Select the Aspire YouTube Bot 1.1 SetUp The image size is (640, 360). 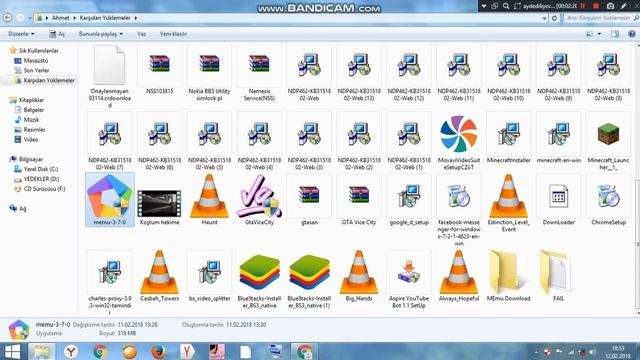[x=409, y=280]
